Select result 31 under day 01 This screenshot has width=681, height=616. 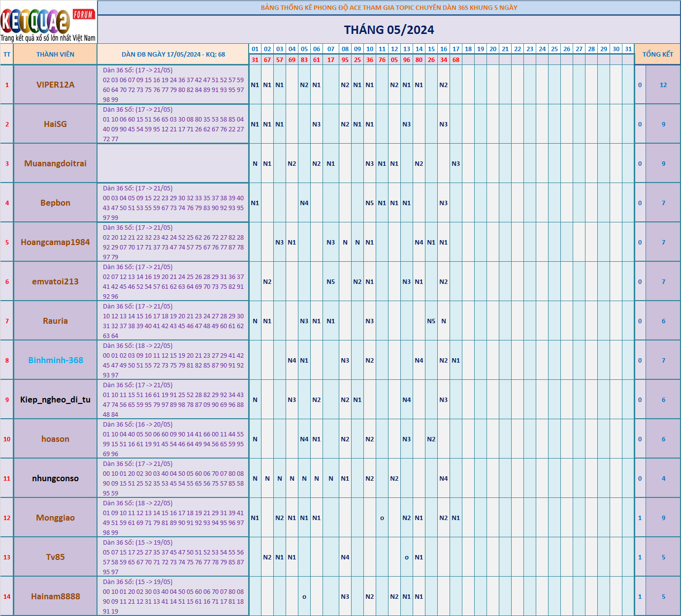point(255,60)
